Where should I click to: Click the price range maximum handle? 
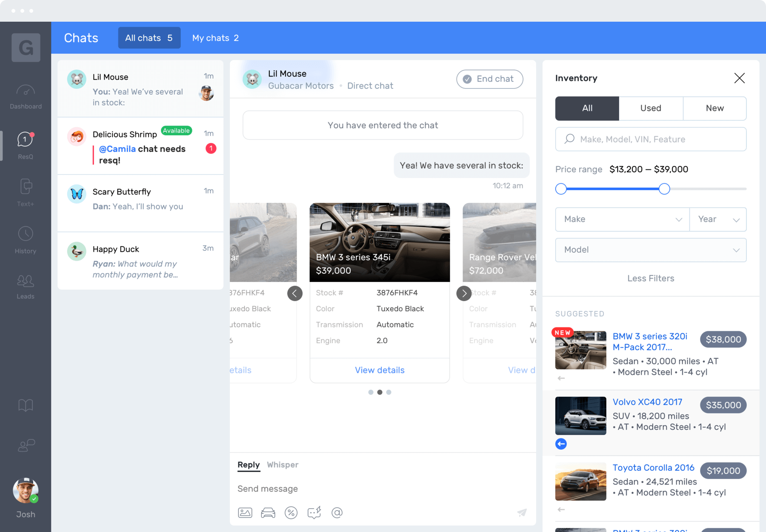click(664, 189)
